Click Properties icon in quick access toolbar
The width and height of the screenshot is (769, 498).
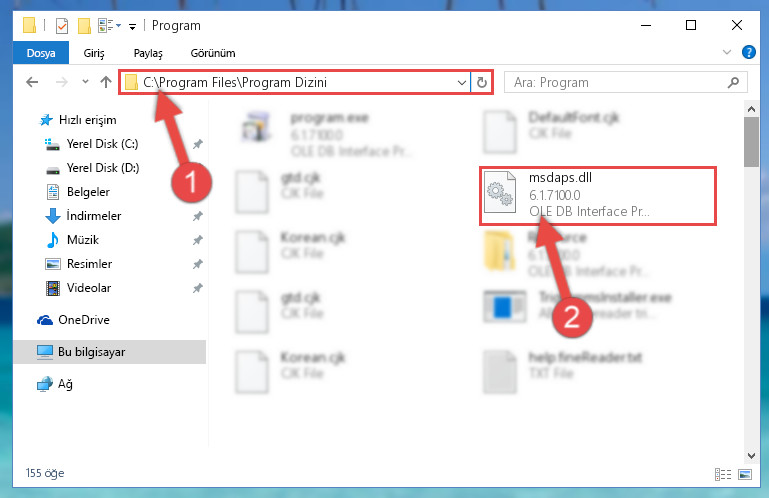pos(62,26)
